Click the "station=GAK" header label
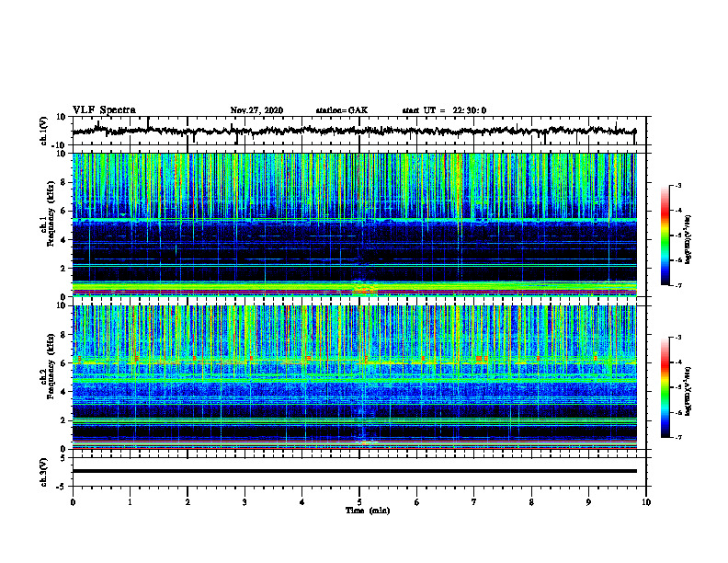Image resolution: width=728 pixels, height=563 pixels. coord(342,110)
